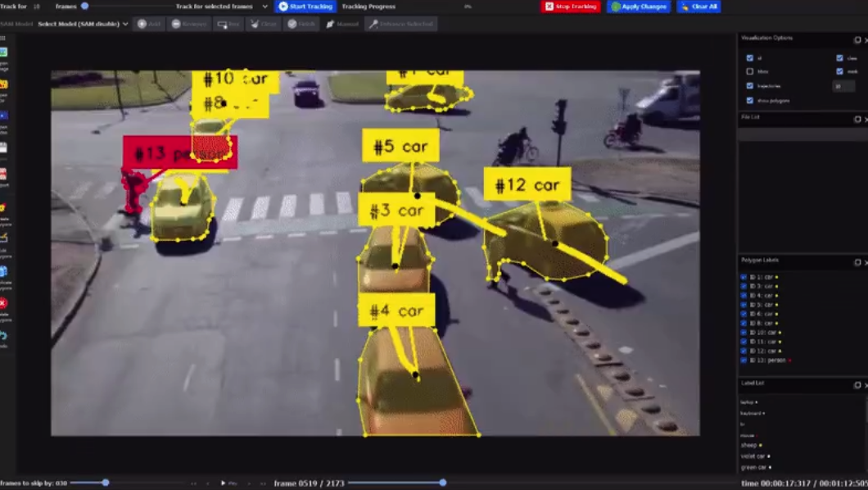868x490 pixels.
Task: Click the Open Image icon in left sidebar
Action: pos(3,52)
